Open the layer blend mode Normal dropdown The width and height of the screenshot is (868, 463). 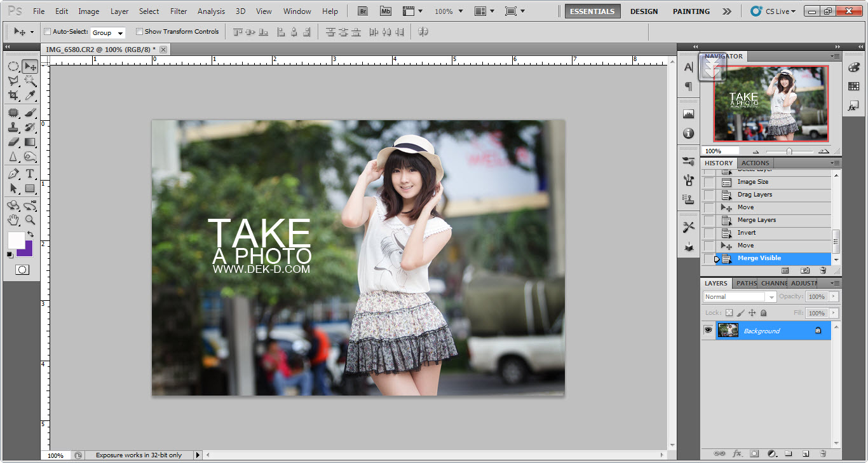click(x=740, y=297)
